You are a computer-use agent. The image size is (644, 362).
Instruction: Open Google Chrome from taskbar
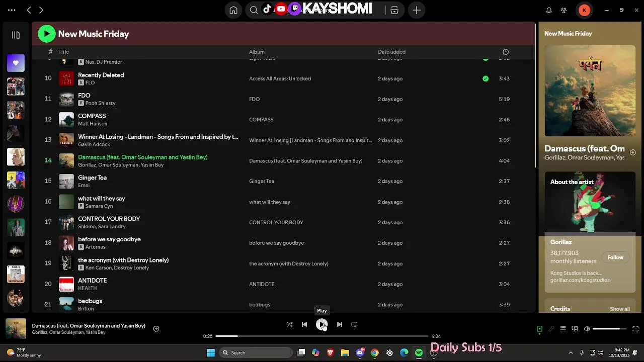[375, 352]
